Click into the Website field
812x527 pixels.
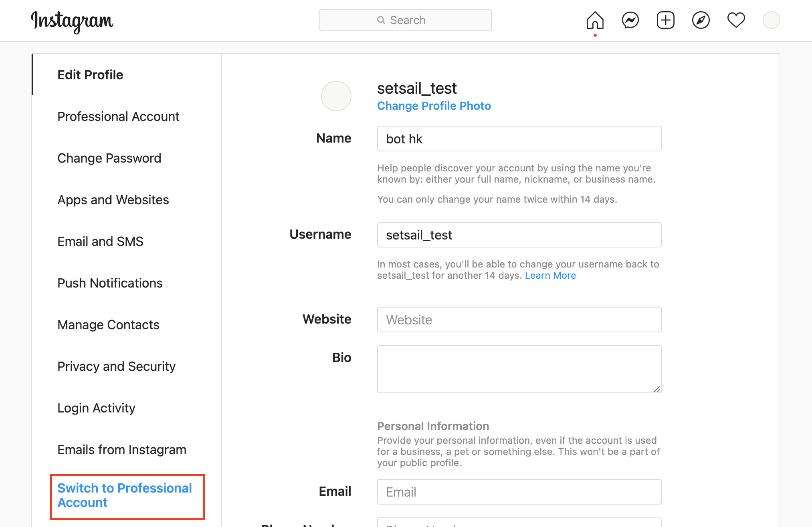coord(519,320)
